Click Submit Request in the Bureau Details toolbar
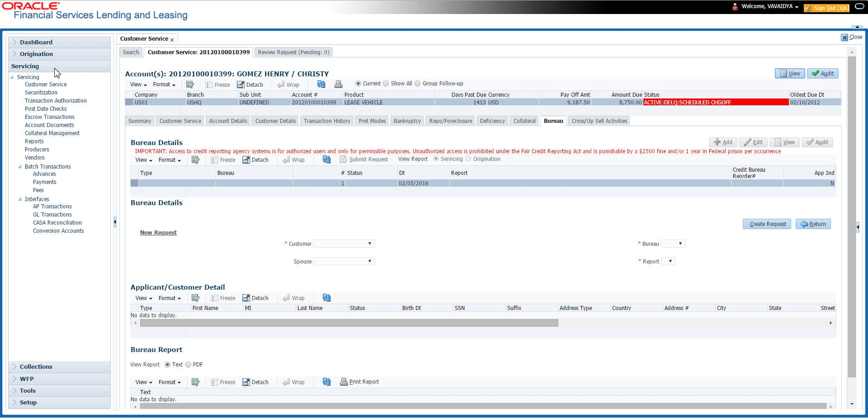 pos(364,160)
